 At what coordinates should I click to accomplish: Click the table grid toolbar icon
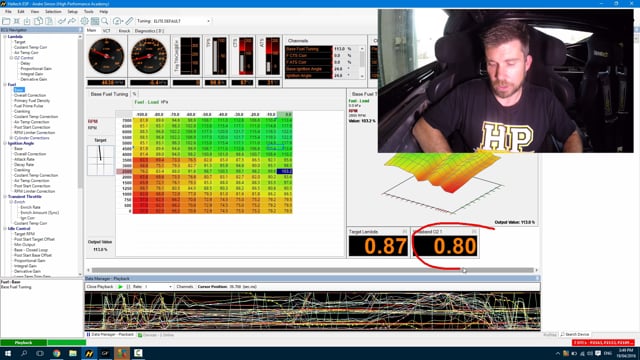(95, 21)
